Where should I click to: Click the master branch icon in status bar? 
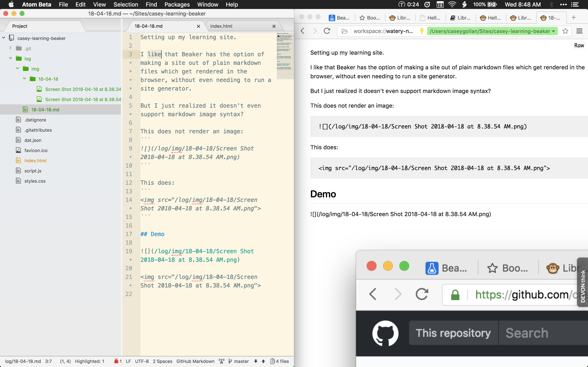[x=231, y=361]
